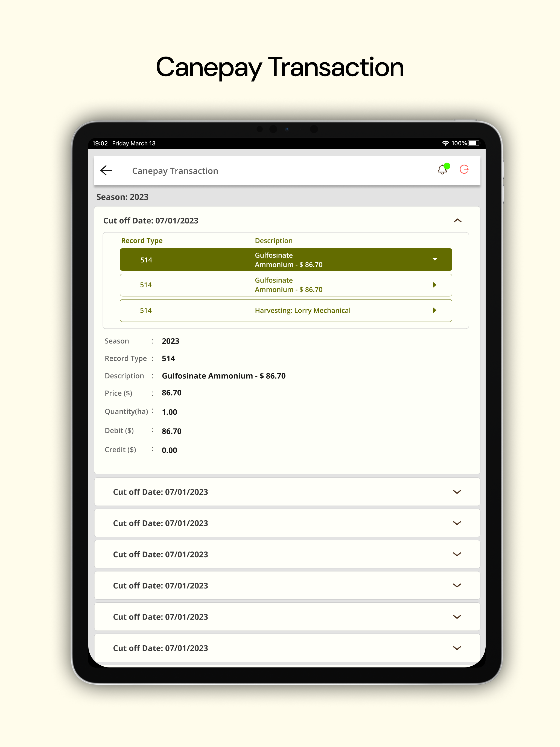This screenshot has width=560, height=747.
Task: Go back using the arrow icon
Action: (106, 170)
